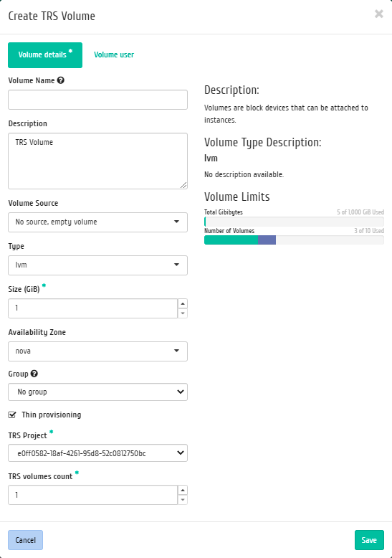Screen dimensions: 392x558
Task: Close the Create TRS Volume dialog
Action: click(x=379, y=14)
